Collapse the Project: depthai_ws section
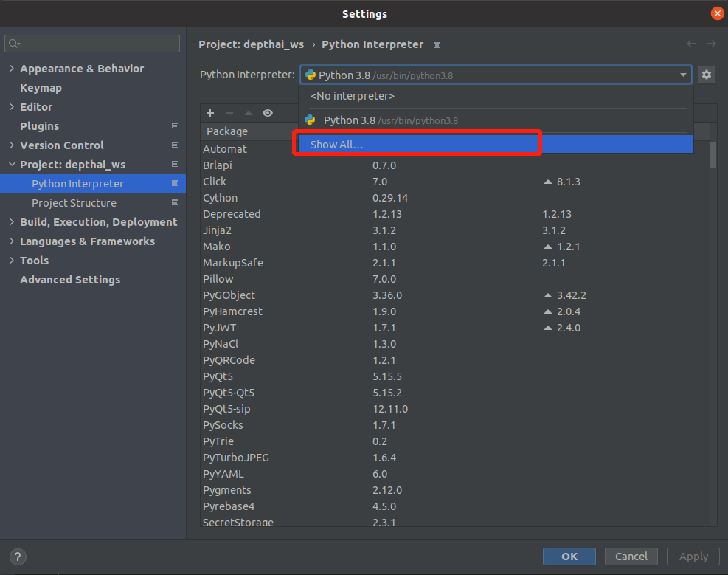Screen dimensions: 728x575 tap(12, 164)
